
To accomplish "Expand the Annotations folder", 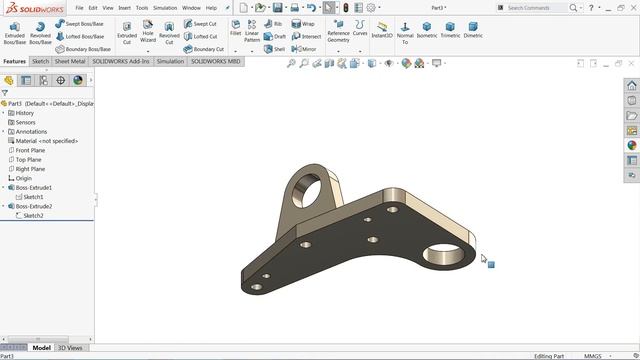I will (3, 131).
